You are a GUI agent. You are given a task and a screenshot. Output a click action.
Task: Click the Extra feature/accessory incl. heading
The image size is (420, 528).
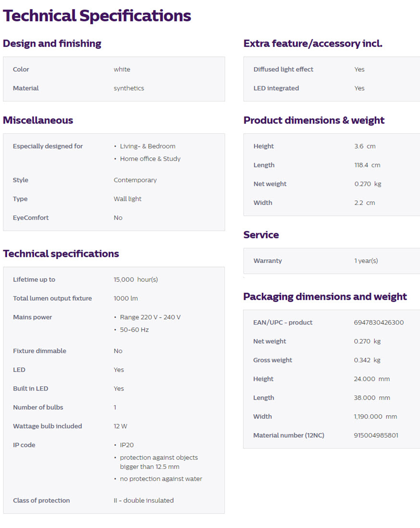tap(313, 43)
